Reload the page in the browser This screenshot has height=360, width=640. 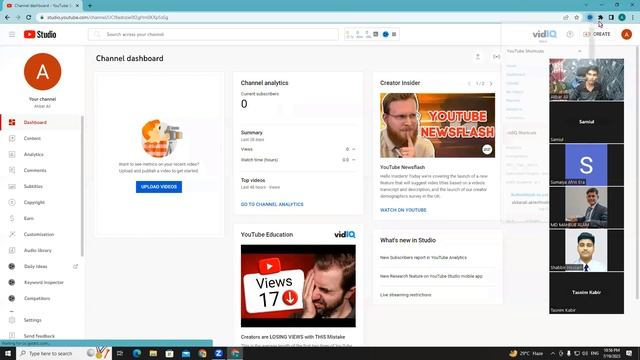29,18
